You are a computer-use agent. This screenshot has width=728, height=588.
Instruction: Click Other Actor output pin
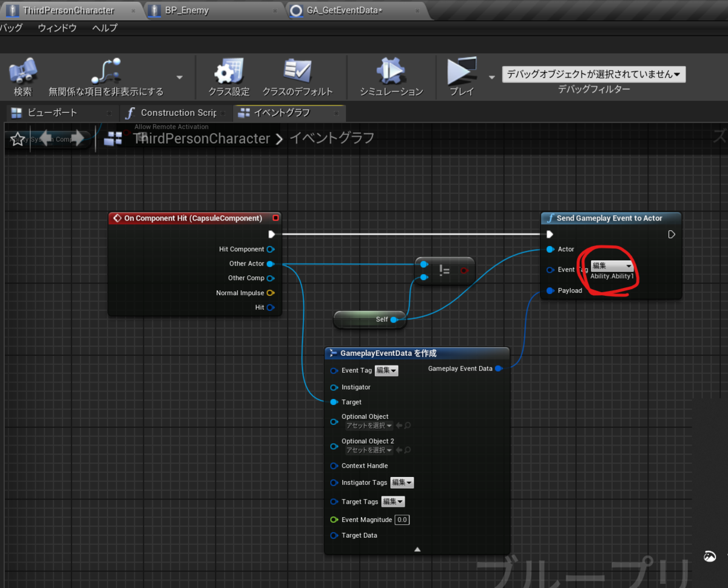(271, 264)
